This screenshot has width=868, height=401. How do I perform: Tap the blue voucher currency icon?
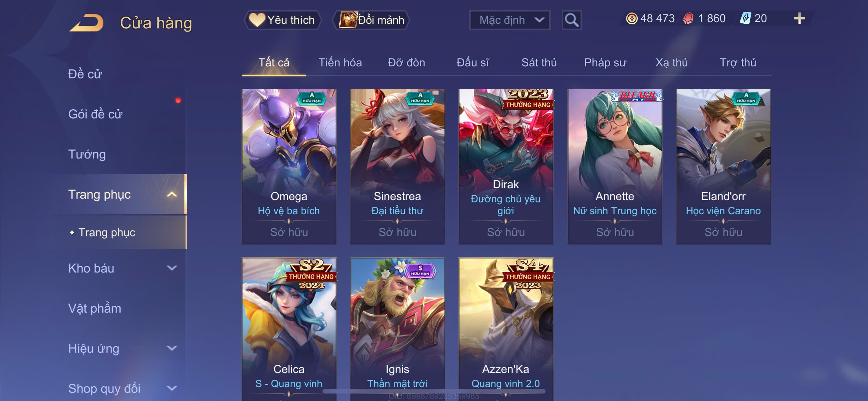745,18
